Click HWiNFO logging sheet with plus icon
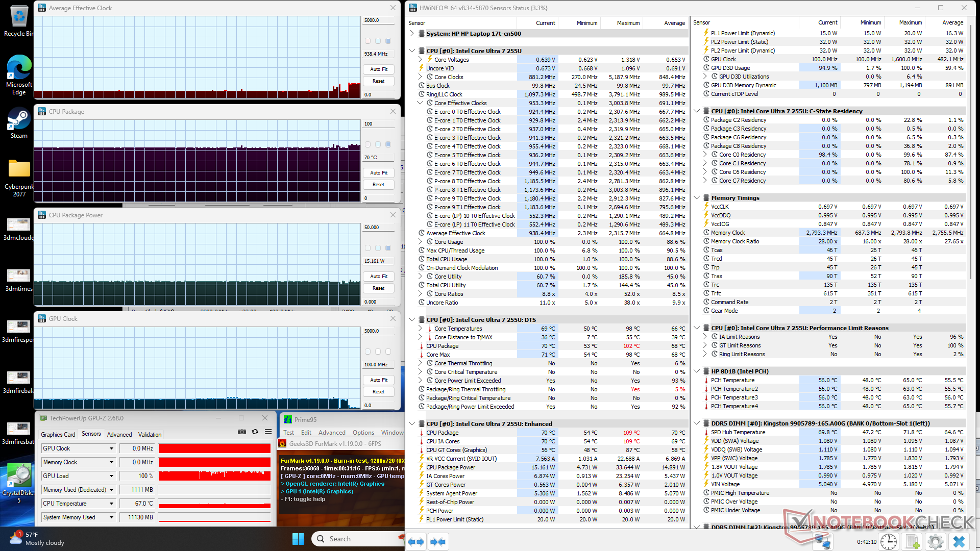Viewport: 980px width, 551px height. point(912,542)
